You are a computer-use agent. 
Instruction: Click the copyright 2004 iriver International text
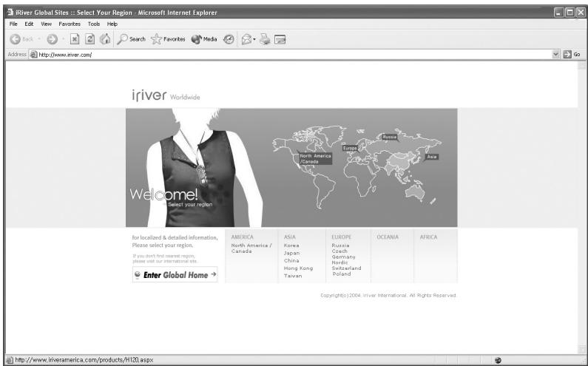click(388, 296)
